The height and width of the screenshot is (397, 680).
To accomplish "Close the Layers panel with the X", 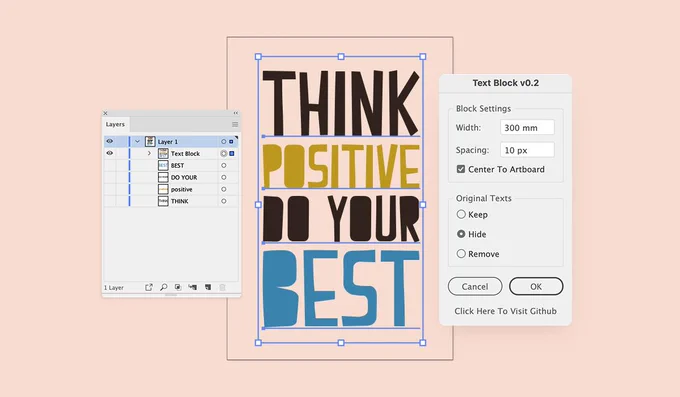I will click(x=105, y=113).
